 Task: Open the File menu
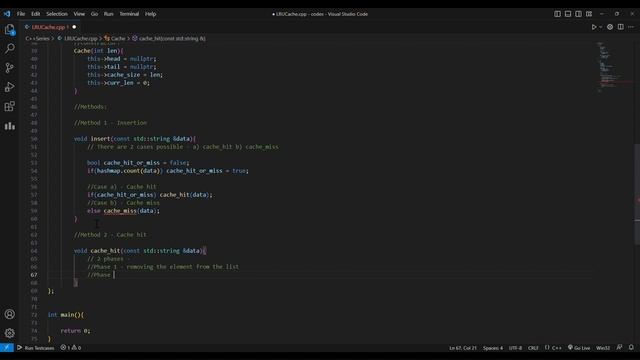(x=21, y=14)
